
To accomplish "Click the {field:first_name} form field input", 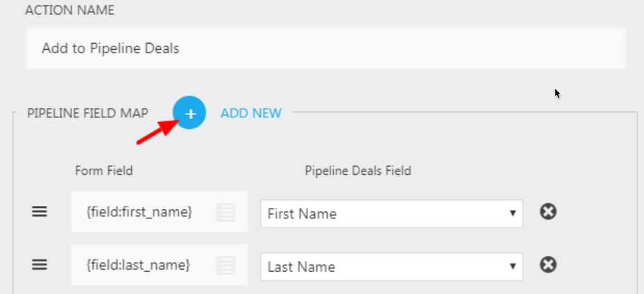I will pos(139,212).
